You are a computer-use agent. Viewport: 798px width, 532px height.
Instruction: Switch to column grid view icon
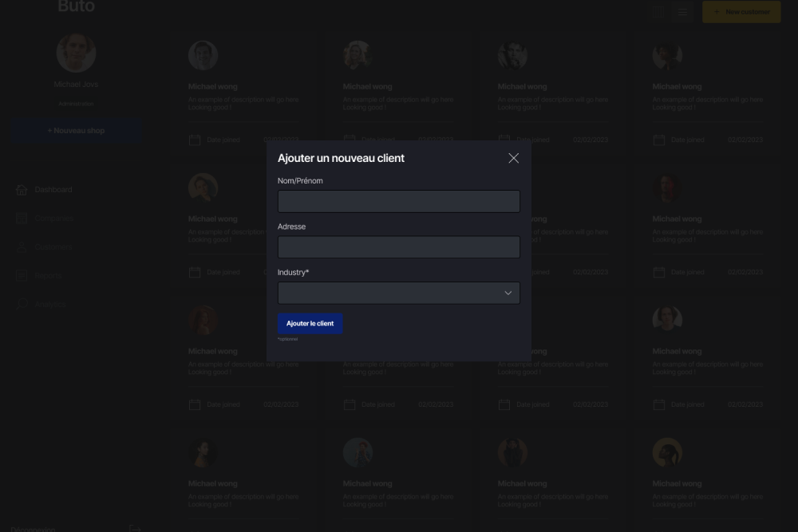click(658, 11)
